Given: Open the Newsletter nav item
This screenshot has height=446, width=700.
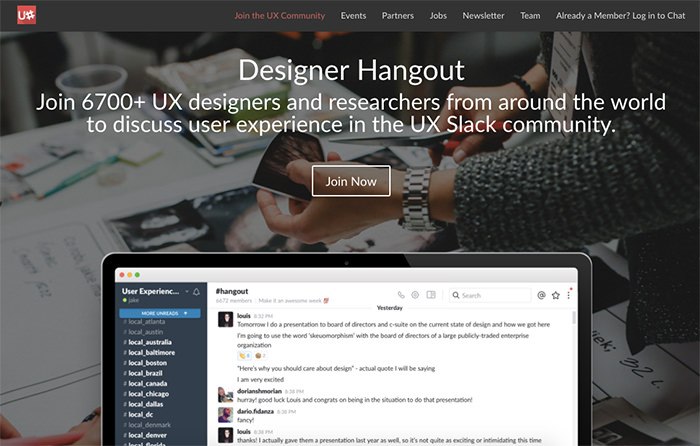Looking at the screenshot, I should click(x=483, y=16).
